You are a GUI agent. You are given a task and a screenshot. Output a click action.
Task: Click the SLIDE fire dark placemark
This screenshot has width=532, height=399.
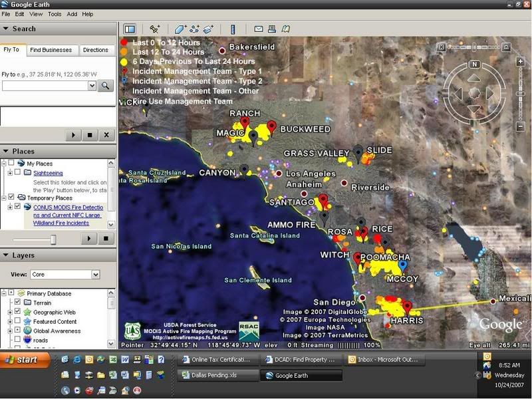pos(358,152)
